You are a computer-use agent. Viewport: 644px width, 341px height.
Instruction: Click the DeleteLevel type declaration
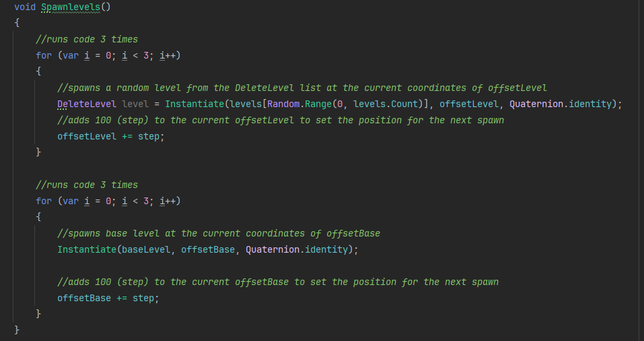tap(87, 104)
